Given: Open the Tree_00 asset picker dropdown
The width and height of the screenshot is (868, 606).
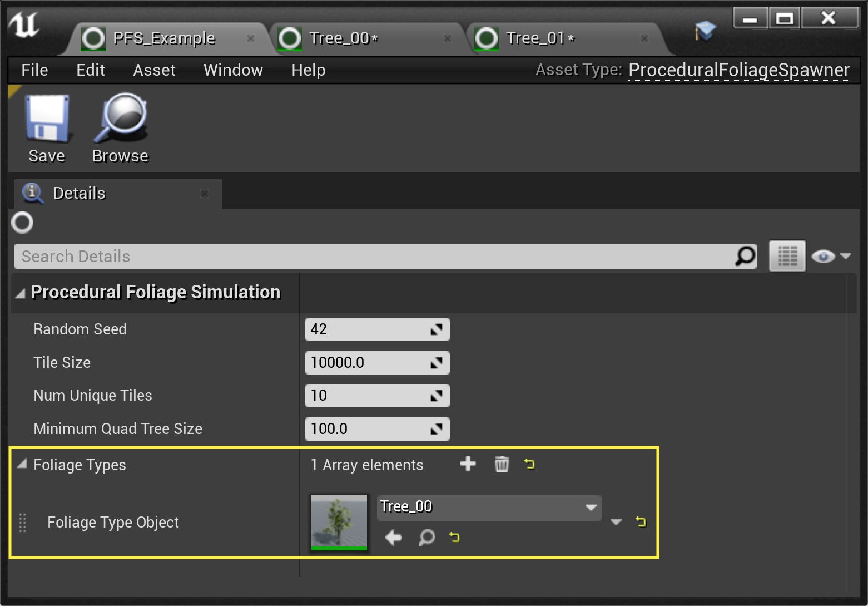Looking at the screenshot, I should (591, 508).
